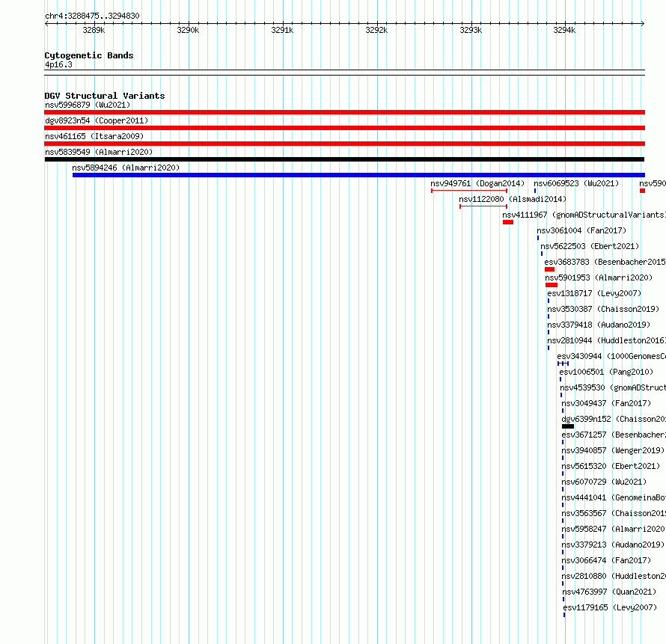The height and width of the screenshot is (644, 666).
Task: Click the dgv6399n152 black block
Action: 568,426
